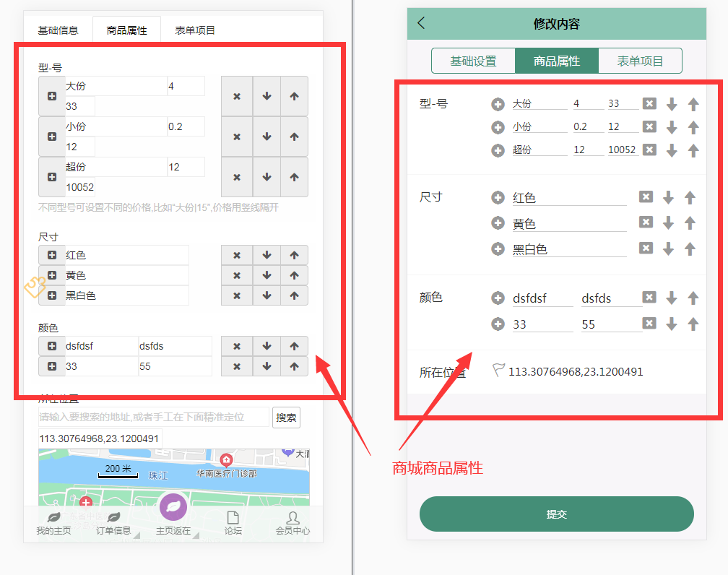Open 论坛 in bottom navigation
The width and height of the screenshot is (728, 575).
click(233, 523)
